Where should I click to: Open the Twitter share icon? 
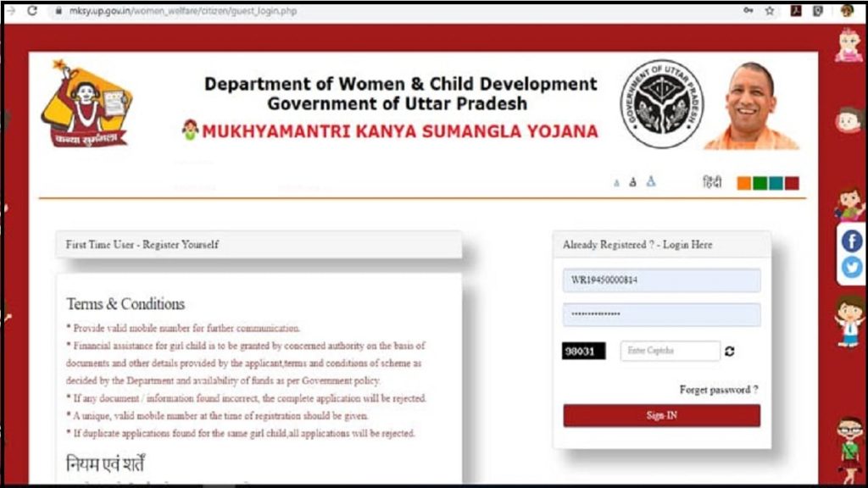click(x=852, y=267)
